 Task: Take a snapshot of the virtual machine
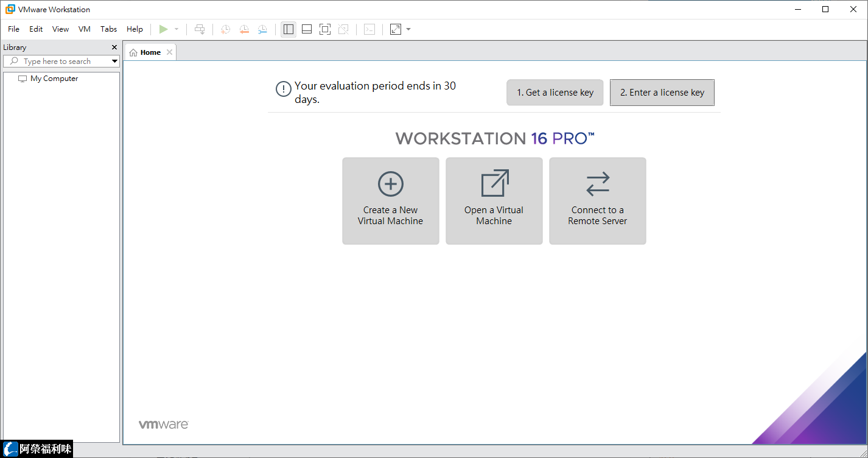coord(225,29)
